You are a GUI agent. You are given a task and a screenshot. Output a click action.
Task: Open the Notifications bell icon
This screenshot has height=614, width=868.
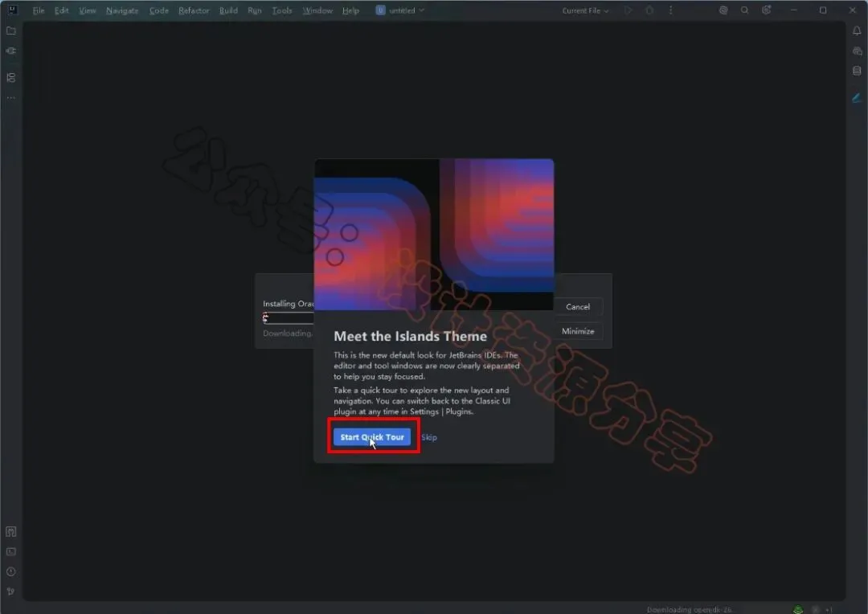coord(857,31)
